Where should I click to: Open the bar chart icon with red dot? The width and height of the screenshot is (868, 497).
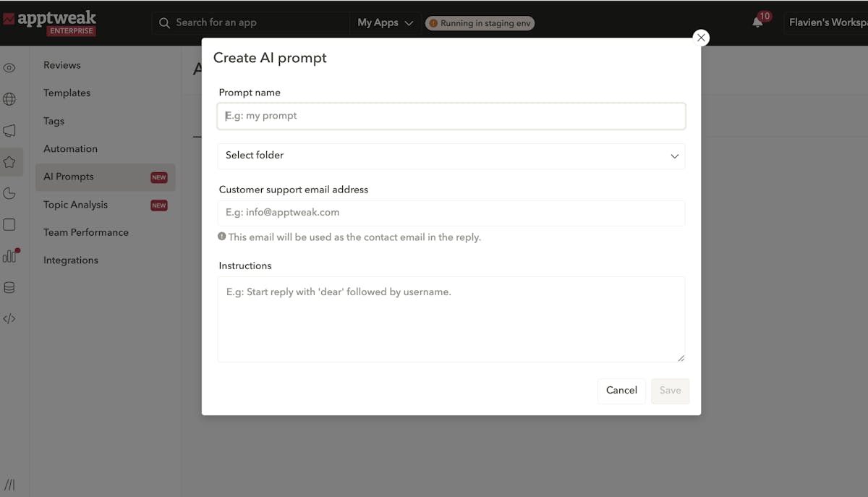pyautogui.click(x=9, y=255)
